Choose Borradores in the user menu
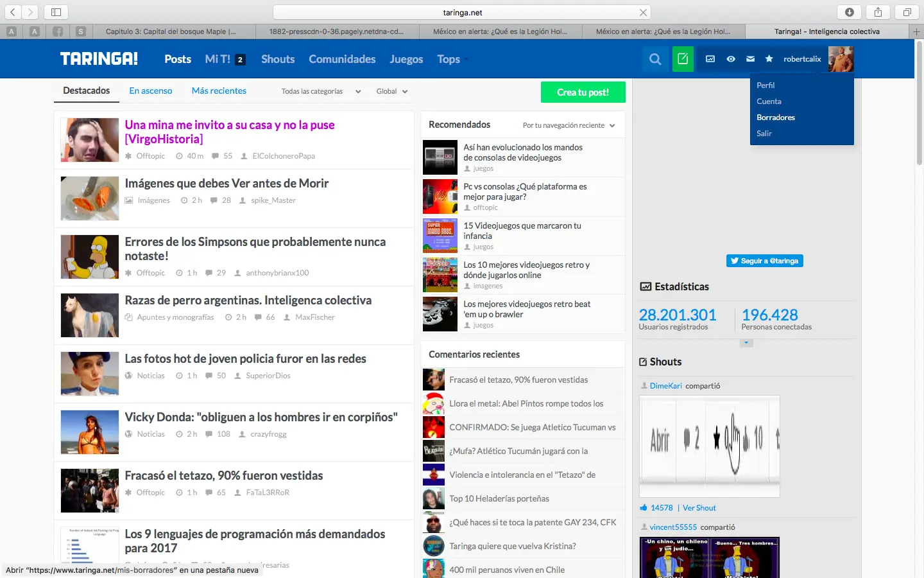 (x=776, y=118)
